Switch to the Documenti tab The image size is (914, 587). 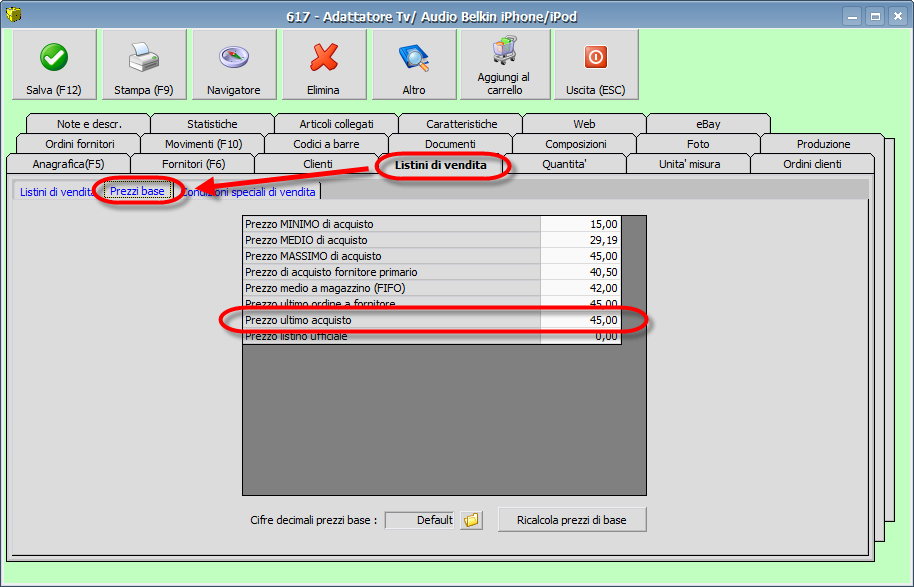[450, 144]
